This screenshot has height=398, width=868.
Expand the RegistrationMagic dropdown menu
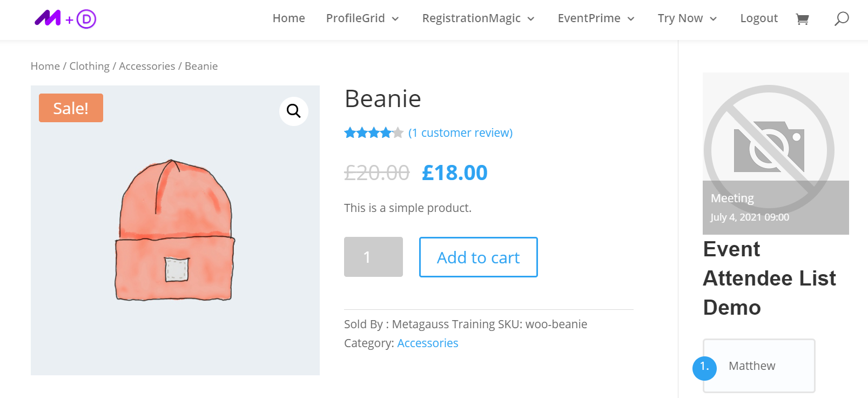[478, 18]
